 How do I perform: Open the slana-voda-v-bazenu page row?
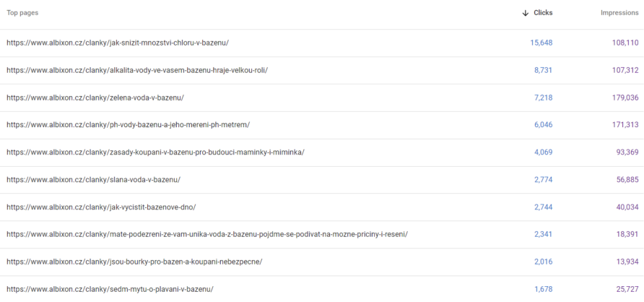pyautogui.click(x=322, y=180)
